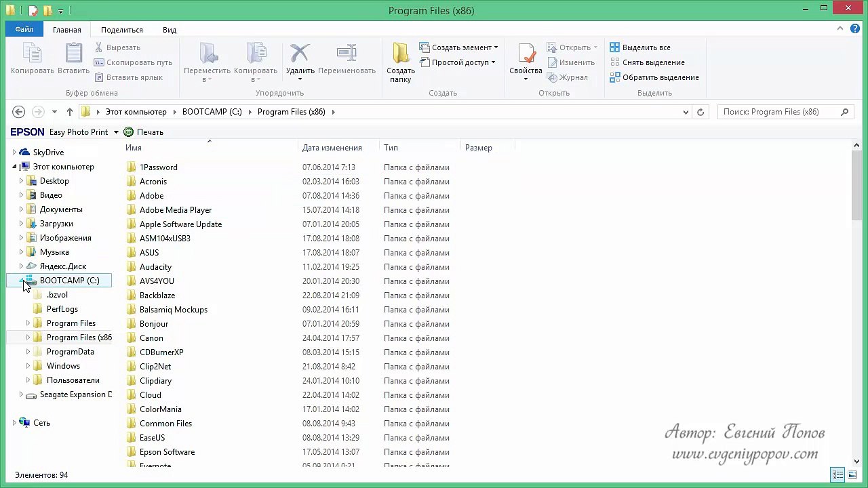Collapse the ribbon with the chevron

pyautogui.click(x=842, y=29)
